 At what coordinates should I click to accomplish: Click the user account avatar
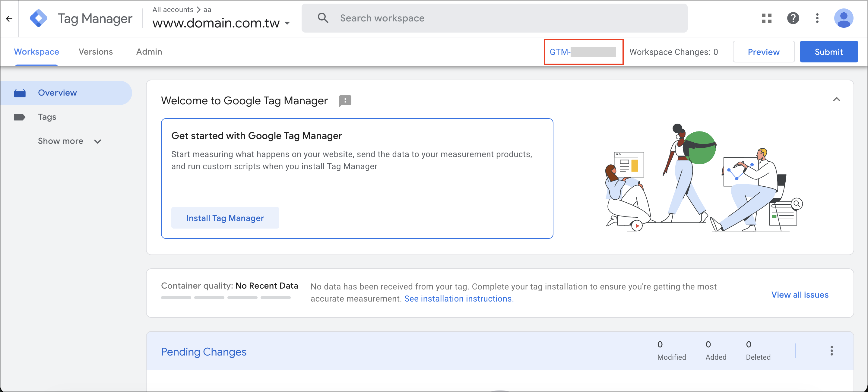(843, 18)
